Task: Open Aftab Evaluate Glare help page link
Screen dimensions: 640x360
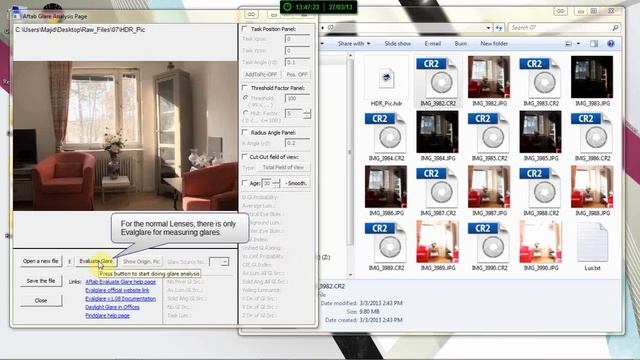Action: pos(120,282)
